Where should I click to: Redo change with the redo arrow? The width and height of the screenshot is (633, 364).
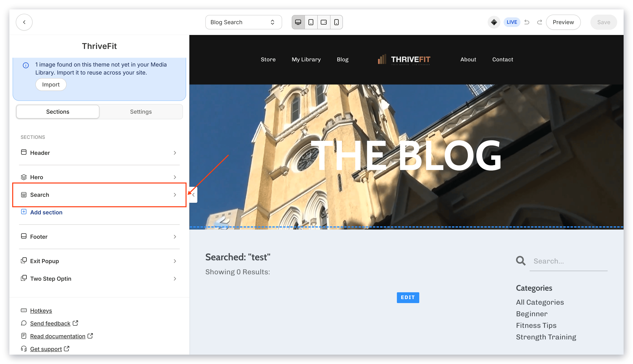539,22
